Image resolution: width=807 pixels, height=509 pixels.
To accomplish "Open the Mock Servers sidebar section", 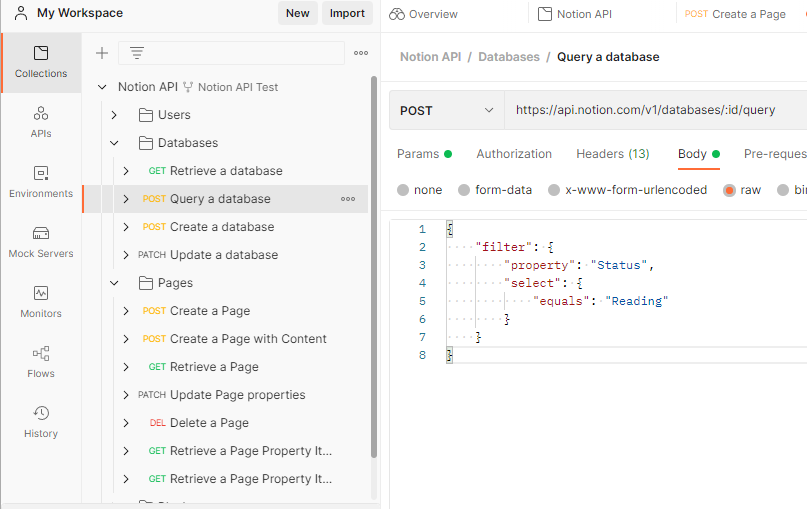I will [x=41, y=242].
